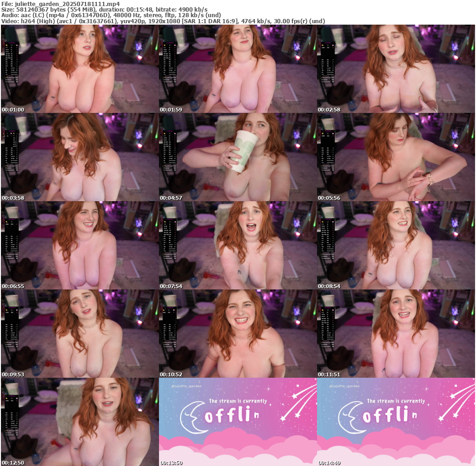Select the frame timestamped 00:05:56
The height and width of the screenshot is (466, 476).
396,157
